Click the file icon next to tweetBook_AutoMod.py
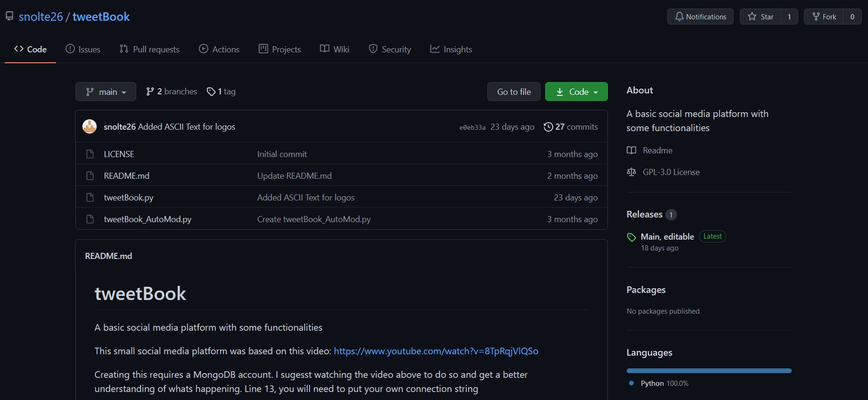 tap(90, 219)
